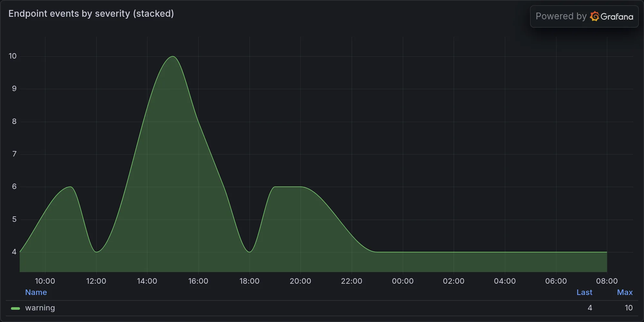Click the green warning series color swatch
This screenshot has height=322, width=644.
pyautogui.click(x=15, y=308)
